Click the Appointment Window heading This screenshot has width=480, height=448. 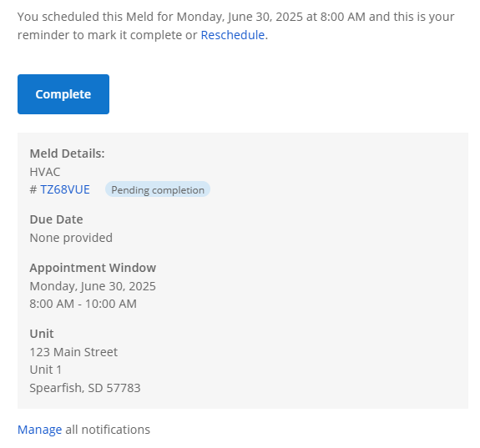pos(93,268)
